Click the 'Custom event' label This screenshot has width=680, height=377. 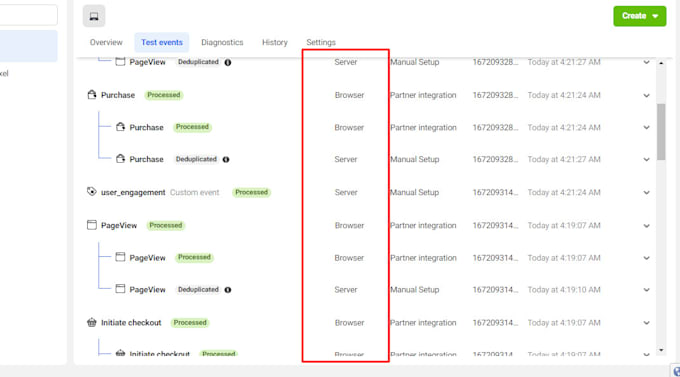coord(195,192)
